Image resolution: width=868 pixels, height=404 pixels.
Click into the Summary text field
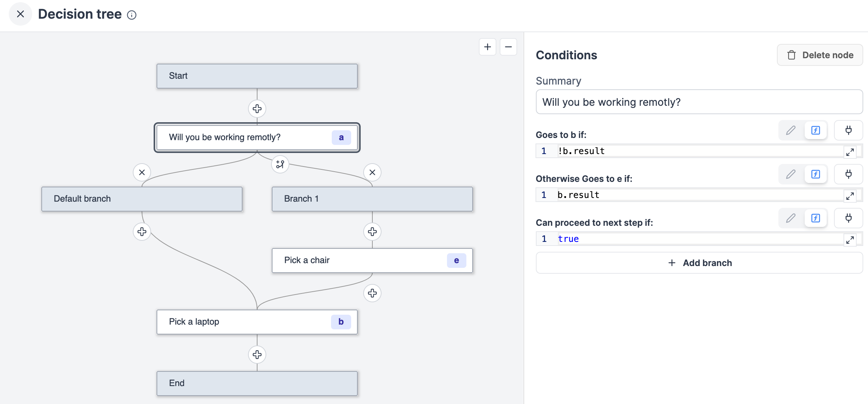pos(699,102)
